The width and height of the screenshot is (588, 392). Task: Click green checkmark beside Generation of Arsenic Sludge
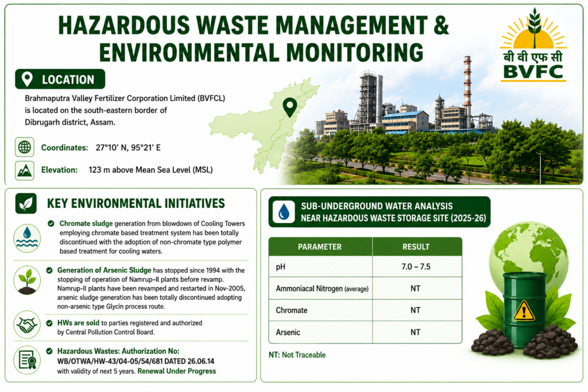49,270
